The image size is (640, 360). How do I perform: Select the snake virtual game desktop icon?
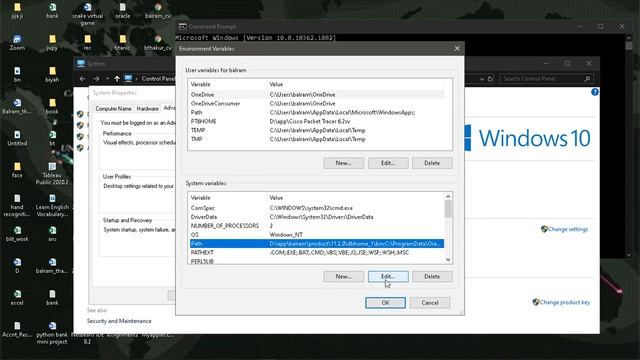click(87, 14)
